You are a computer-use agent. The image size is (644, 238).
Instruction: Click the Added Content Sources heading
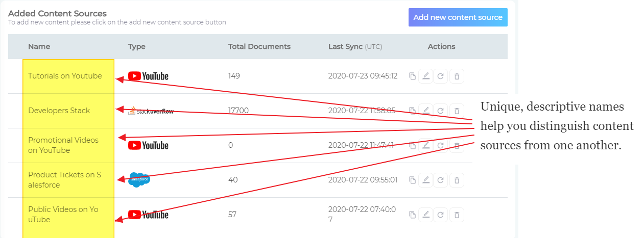(57, 13)
